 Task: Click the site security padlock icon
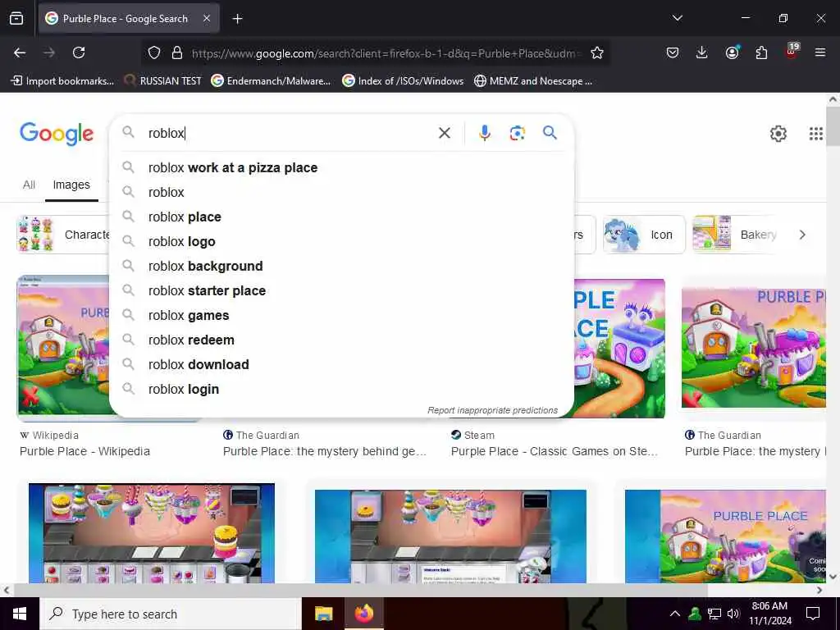coord(177,52)
